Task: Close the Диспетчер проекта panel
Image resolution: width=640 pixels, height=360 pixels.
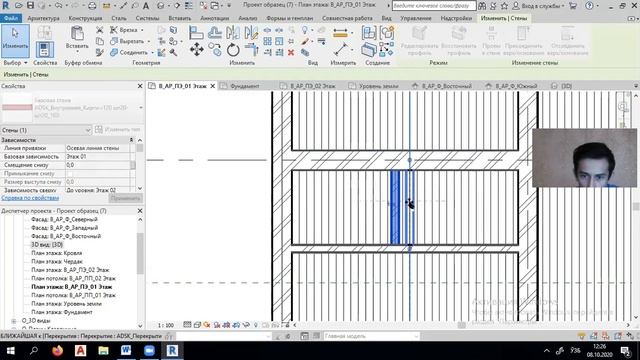Action: click(140, 211)
